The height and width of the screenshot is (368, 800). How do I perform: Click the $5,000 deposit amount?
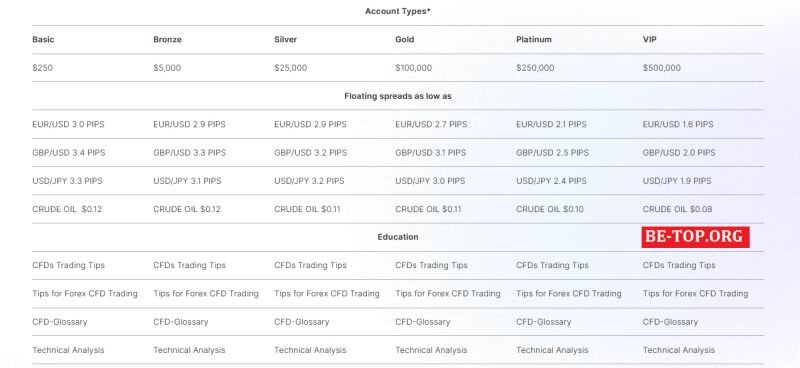point(167,68)
